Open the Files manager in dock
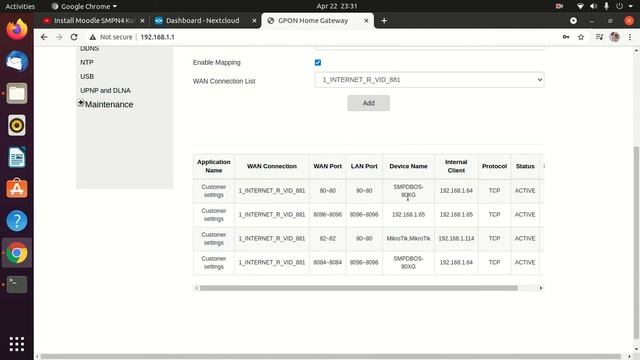Image resolution: width=640 pixels, height=360 pixels. (x=17, y=93)
